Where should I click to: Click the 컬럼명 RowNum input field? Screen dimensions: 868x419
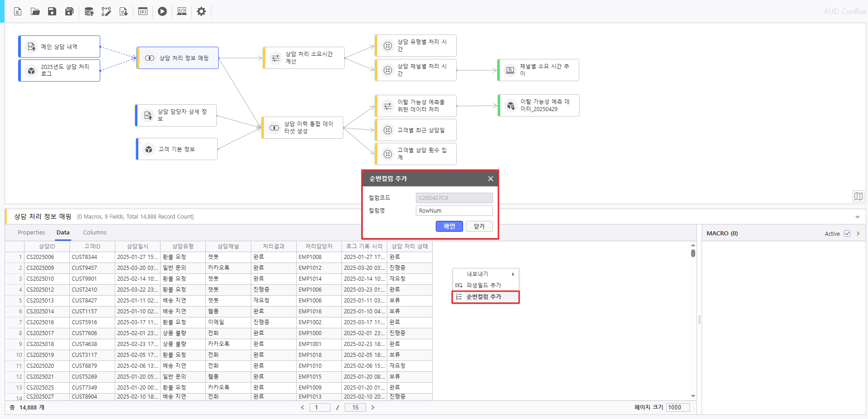(x=454, y=211)
